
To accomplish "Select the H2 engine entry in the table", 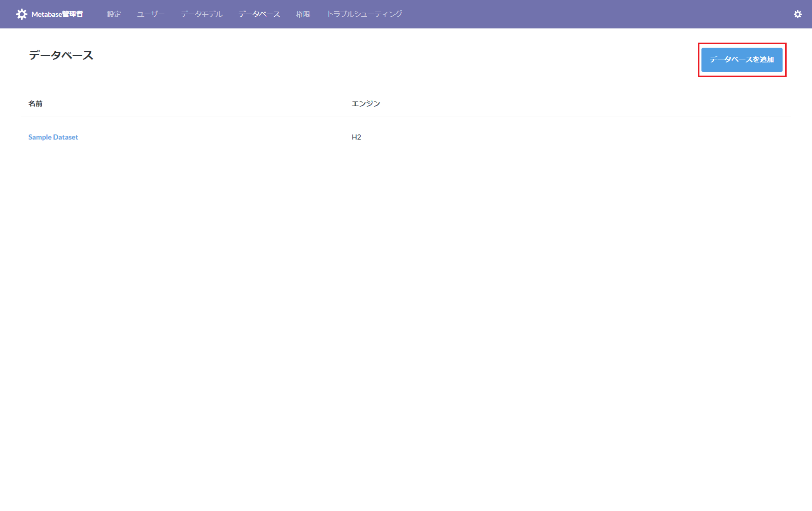I will [357, 137].
